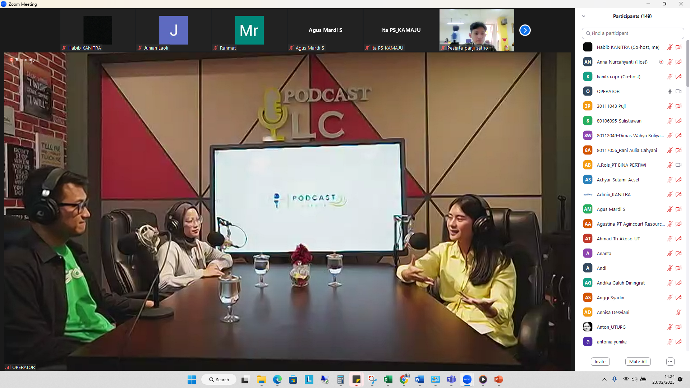Open File Explorer from the taskbar
The width and height of the screenshot is (690, 388).
click(261, 380)
